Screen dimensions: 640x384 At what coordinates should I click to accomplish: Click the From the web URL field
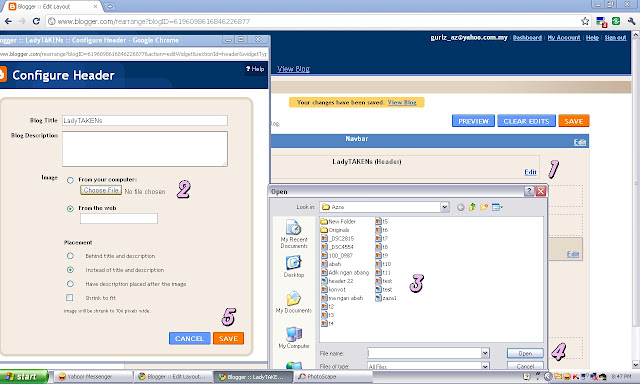pos(118,219)
